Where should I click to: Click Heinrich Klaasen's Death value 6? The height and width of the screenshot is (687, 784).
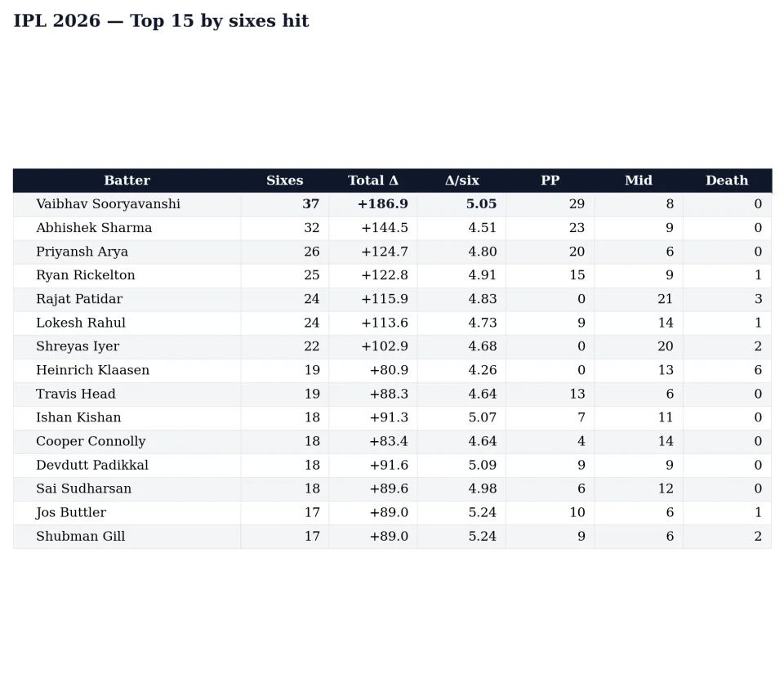[x=758, y=370]
